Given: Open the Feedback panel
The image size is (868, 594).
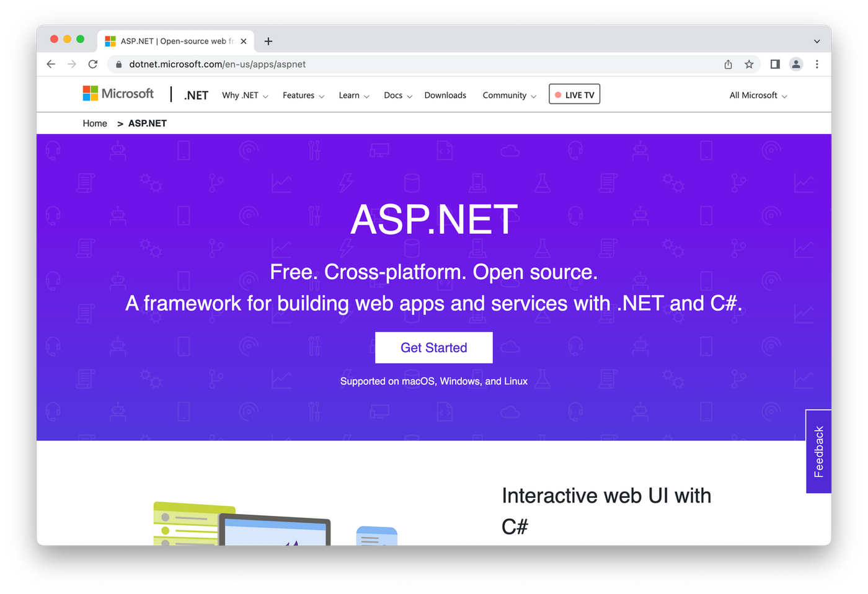Looking at the screenshot, I should pos(818,450).
